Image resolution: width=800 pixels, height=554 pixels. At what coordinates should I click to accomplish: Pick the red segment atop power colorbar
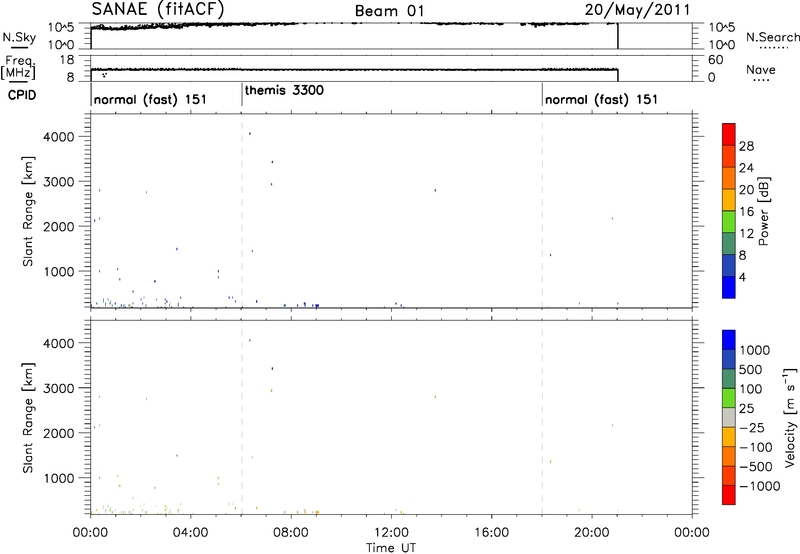pos(729,135)
